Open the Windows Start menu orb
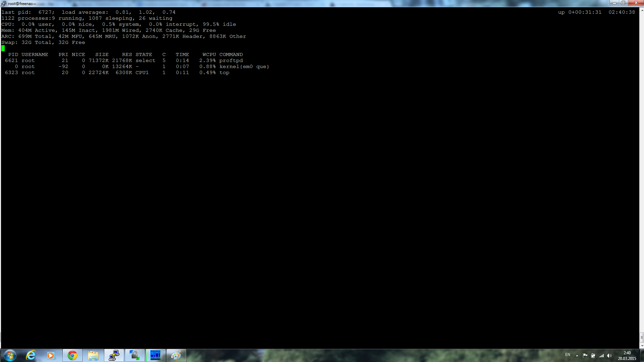This screenshot has height=362, width=644. pyautogui.click(x=10, y=355)
